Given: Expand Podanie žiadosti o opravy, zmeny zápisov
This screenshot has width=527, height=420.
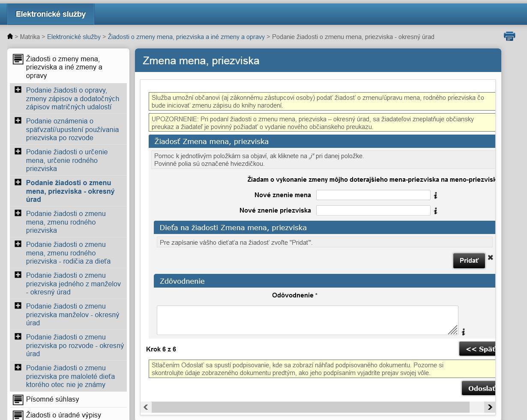Looking at the screenshot, I should [x=18, y=90].
